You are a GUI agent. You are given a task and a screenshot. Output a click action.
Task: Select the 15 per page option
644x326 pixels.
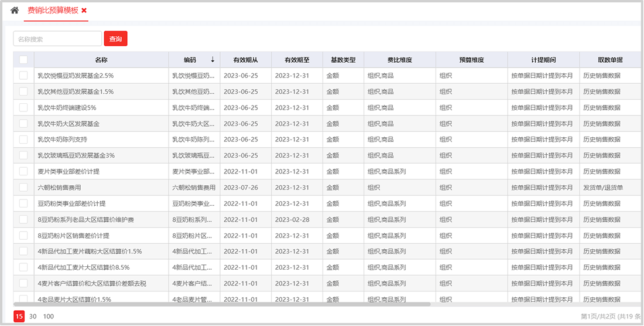point(19,316)
